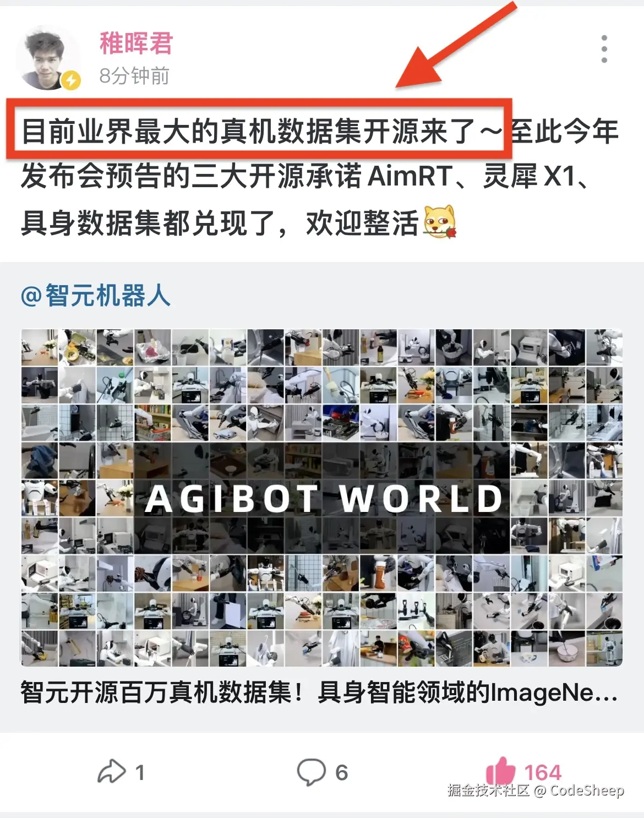The height and width of the screenshot is (818, 644).
Task: Tap the AGIBOT WORLD title overlay
Action: pos(324,499)
